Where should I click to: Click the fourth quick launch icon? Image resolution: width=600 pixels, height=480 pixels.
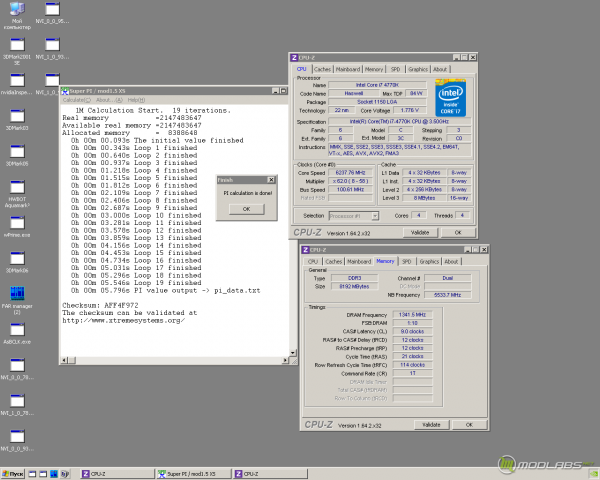point(65,474)
